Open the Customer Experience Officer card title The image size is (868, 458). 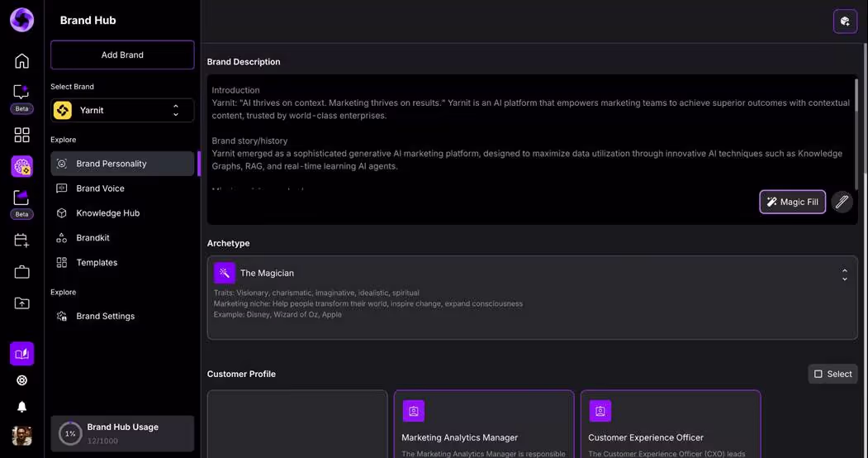(646, 437)
